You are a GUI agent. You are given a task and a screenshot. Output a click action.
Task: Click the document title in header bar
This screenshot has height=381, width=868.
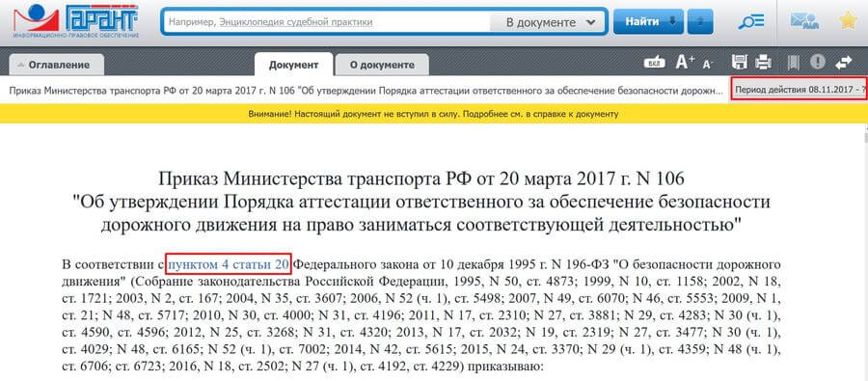(x=366, y=90)
